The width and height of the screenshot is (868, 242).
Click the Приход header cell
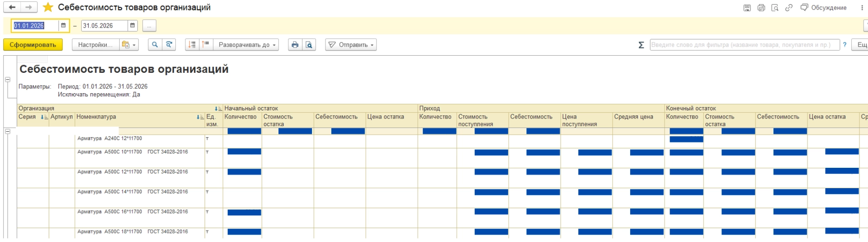tap(541, 109)
